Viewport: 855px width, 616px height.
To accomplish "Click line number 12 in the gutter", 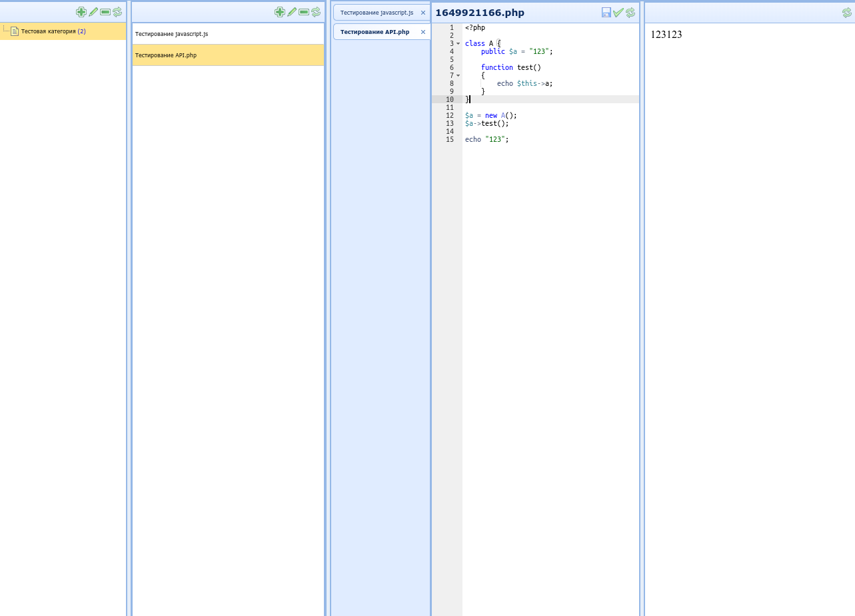I will (450, 115).
